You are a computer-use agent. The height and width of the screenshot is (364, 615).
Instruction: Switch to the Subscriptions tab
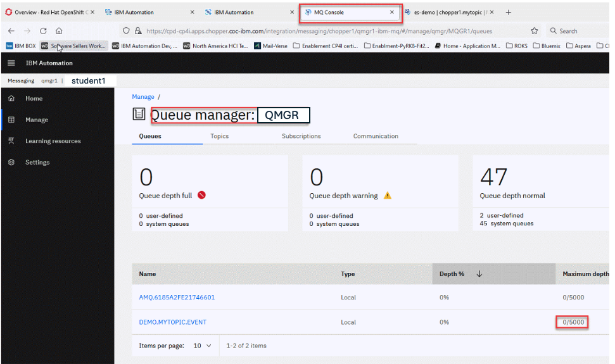coord(301,136)
